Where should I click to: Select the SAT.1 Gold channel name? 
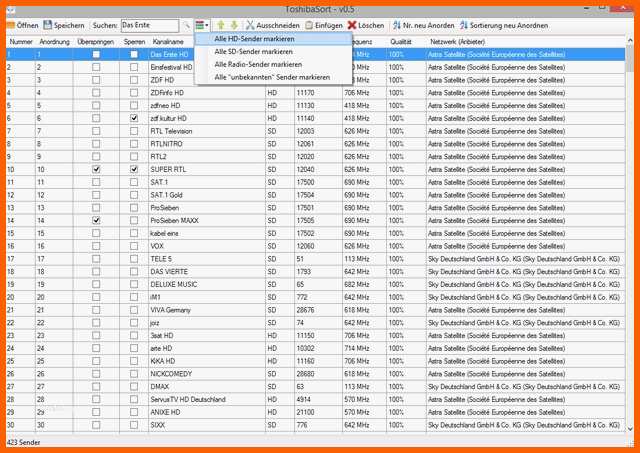(166, 195)
